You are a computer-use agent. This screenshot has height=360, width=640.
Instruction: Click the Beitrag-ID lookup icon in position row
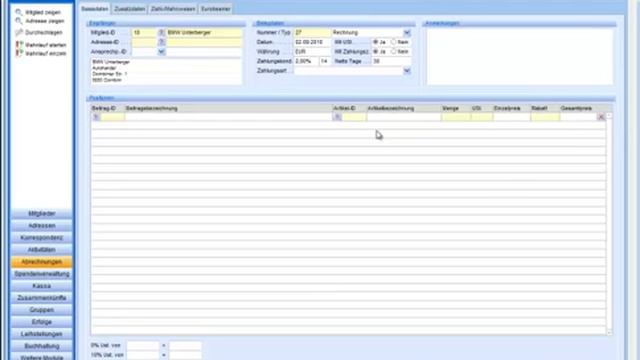pyautogui.click(x=96, y=117)
